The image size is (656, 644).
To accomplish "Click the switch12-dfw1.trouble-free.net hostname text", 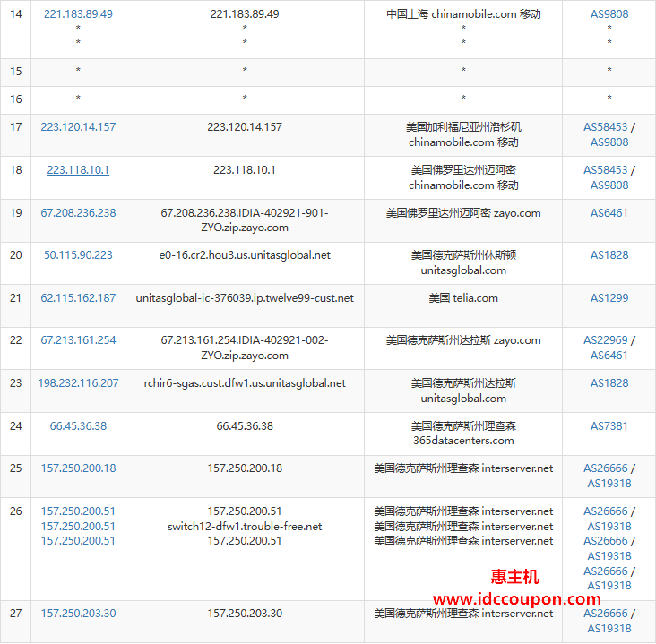I will (x=245, y=527).
